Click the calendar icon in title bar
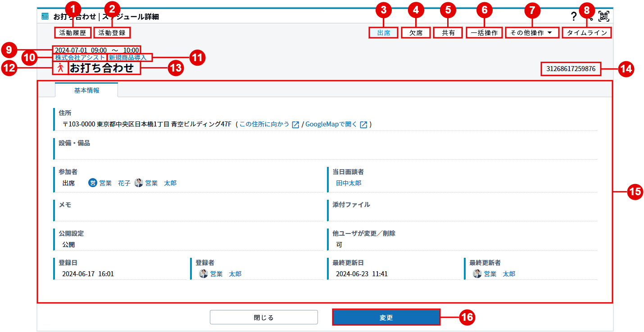 point(45,17)
